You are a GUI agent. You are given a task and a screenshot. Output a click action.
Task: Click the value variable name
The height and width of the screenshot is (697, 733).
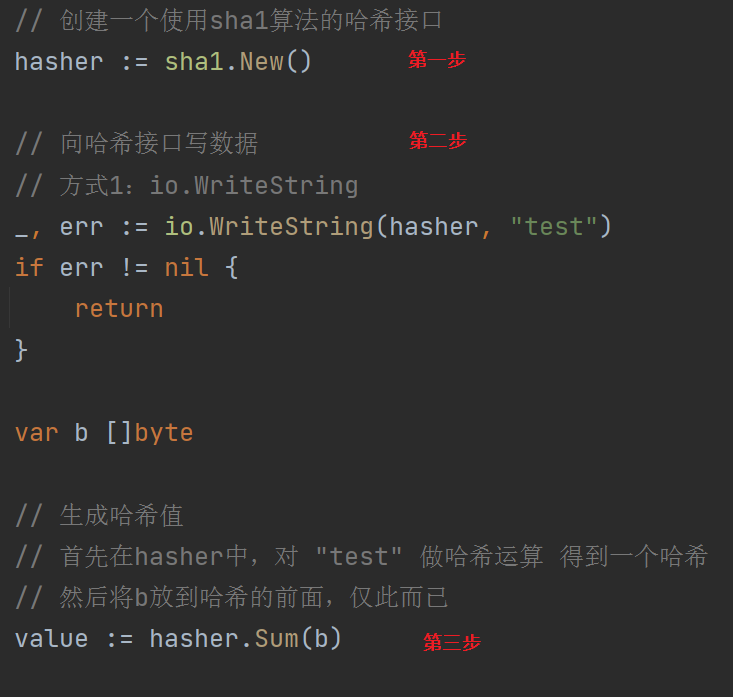pyautogui.click(x=51, y=639)
